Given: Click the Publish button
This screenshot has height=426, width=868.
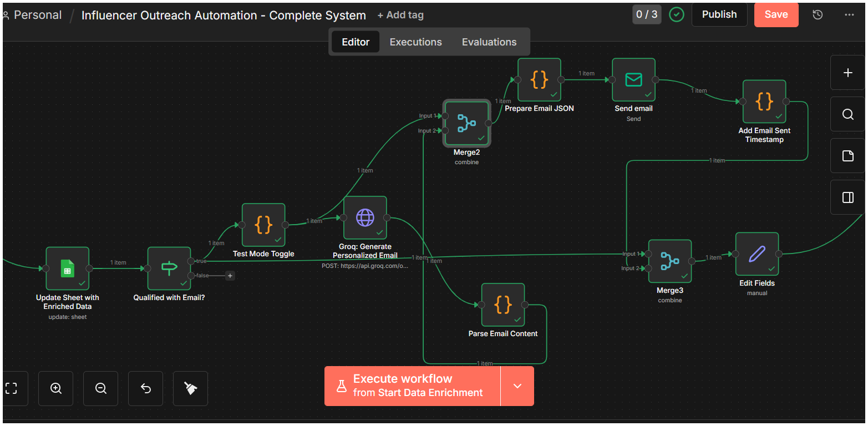Looking at the screenshot, I should tap(719, 15).
